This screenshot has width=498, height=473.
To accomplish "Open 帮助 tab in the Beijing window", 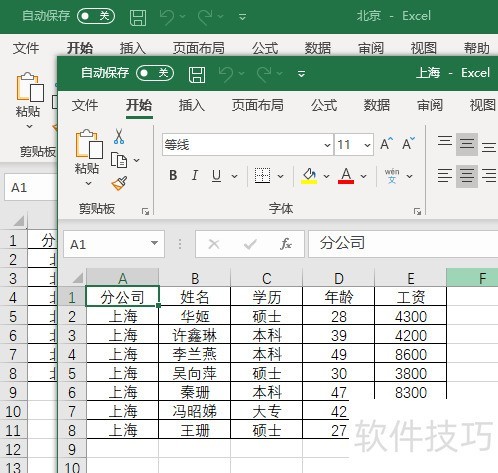I will [477, 48].
